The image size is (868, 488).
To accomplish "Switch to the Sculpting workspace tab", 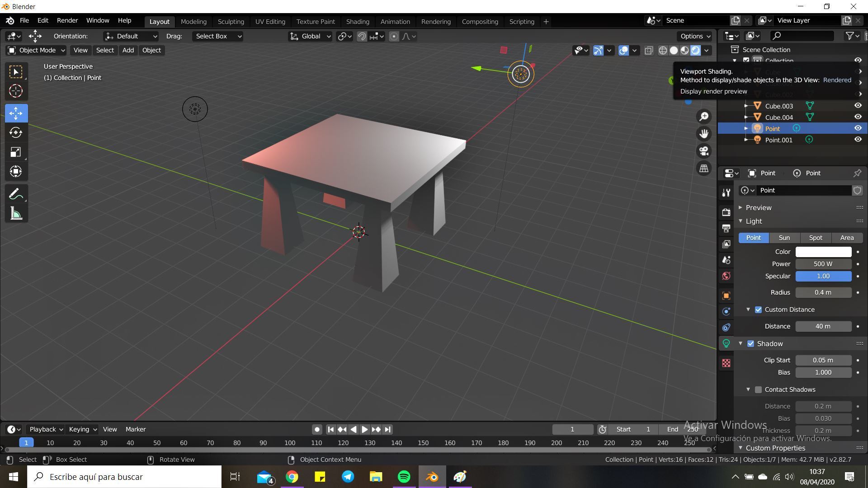I will [231, 21].
